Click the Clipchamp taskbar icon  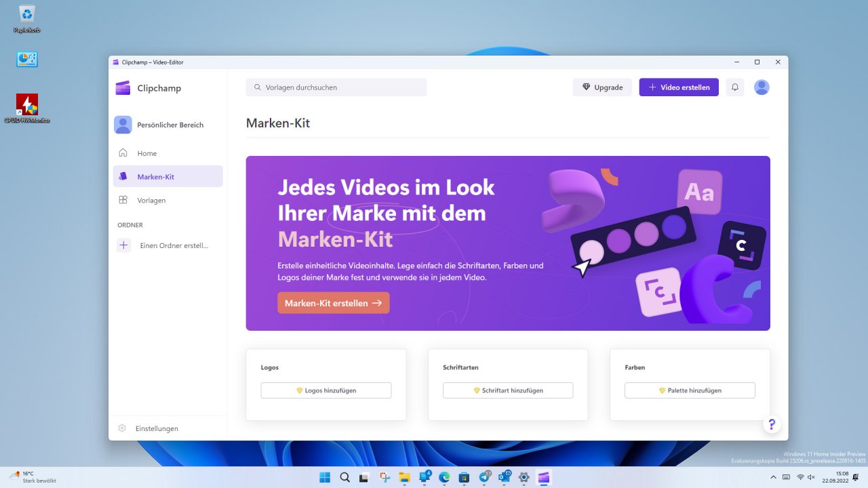[x=543, y=477]
